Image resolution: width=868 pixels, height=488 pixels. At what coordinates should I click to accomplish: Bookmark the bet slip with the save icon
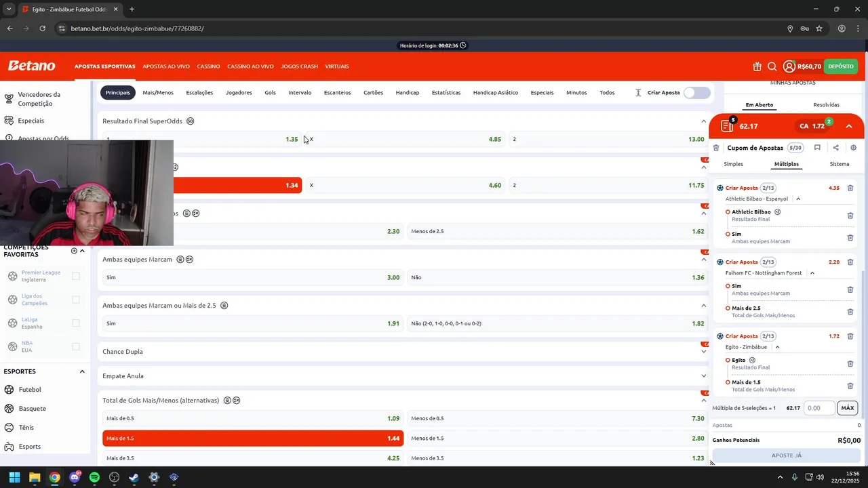tap(817, 148)
